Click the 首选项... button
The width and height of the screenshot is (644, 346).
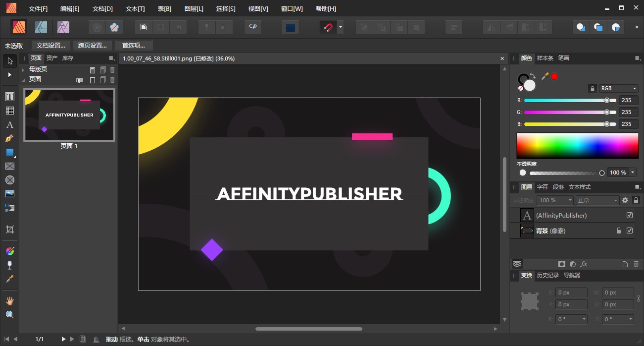pos(134,46)
